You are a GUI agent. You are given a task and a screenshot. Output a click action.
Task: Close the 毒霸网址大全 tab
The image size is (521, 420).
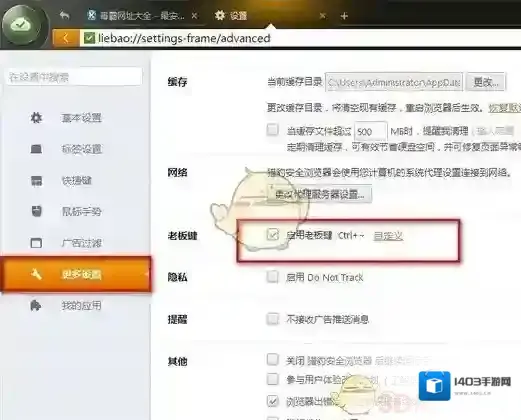[195, 16]
